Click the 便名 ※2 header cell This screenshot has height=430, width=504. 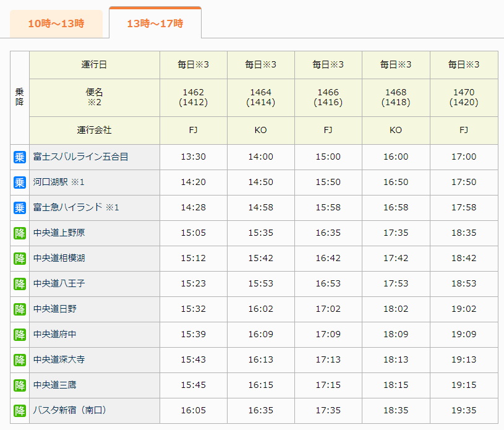[95, 98]
